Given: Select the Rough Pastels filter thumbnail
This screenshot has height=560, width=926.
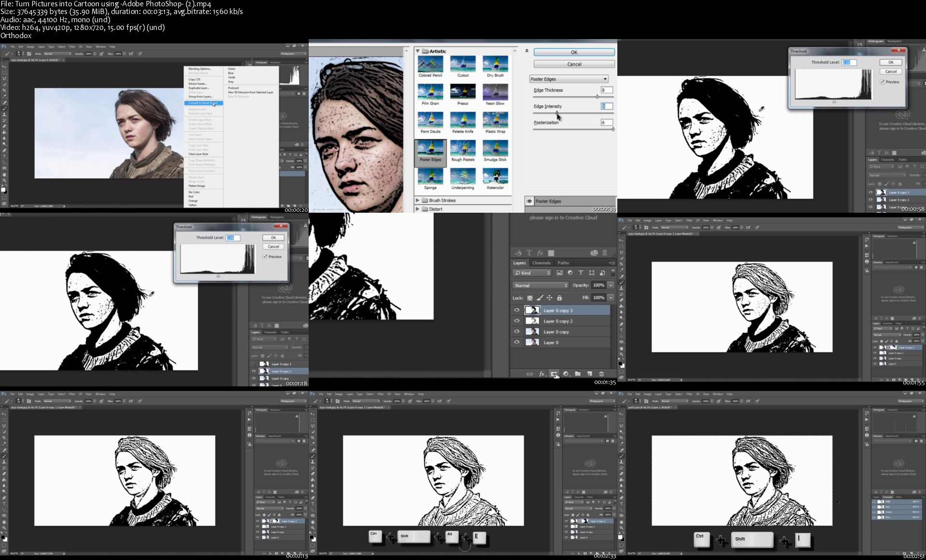Looking at the screenshot, I should point(463,148).
